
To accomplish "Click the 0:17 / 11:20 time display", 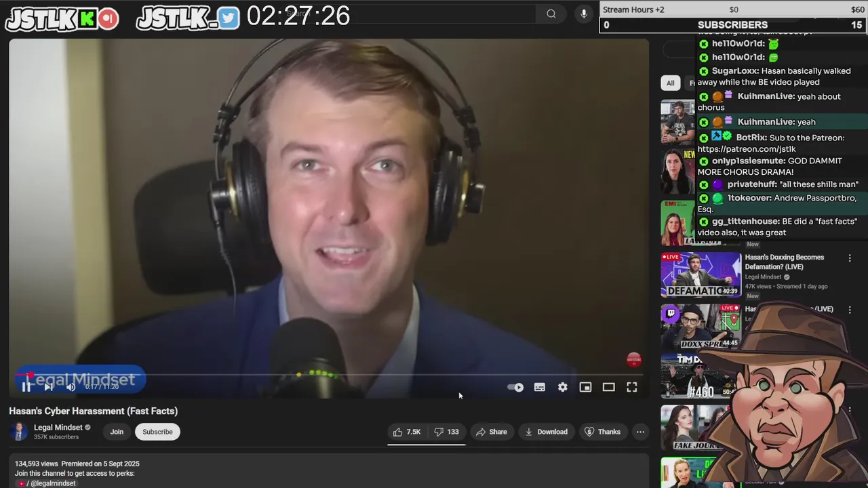I will (x=102, y=386).
